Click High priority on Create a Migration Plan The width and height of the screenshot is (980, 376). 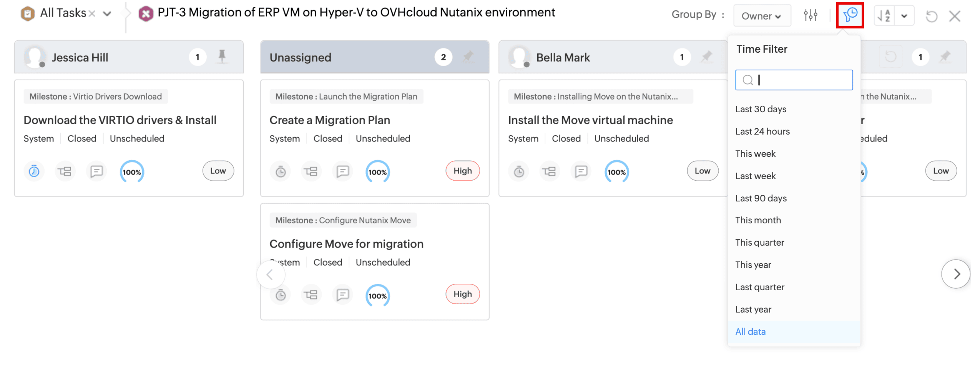tap(462, 171)
